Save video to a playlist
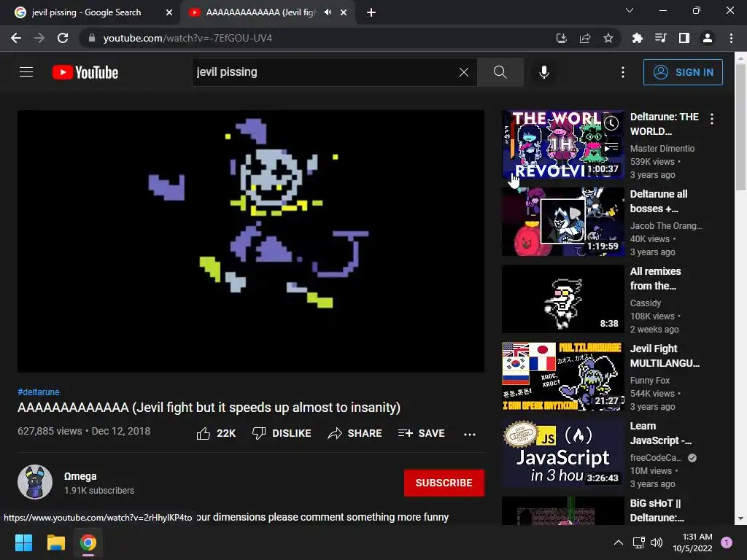This screenshot has width=747, height=560. click(421, 433)
